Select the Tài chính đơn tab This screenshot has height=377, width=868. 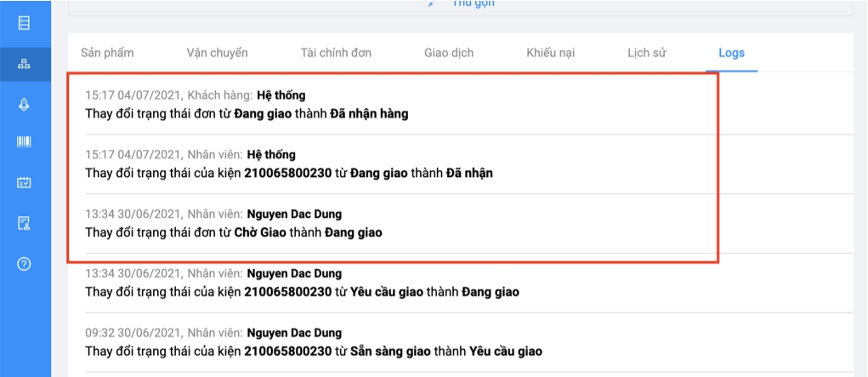[x=336, y=53]
